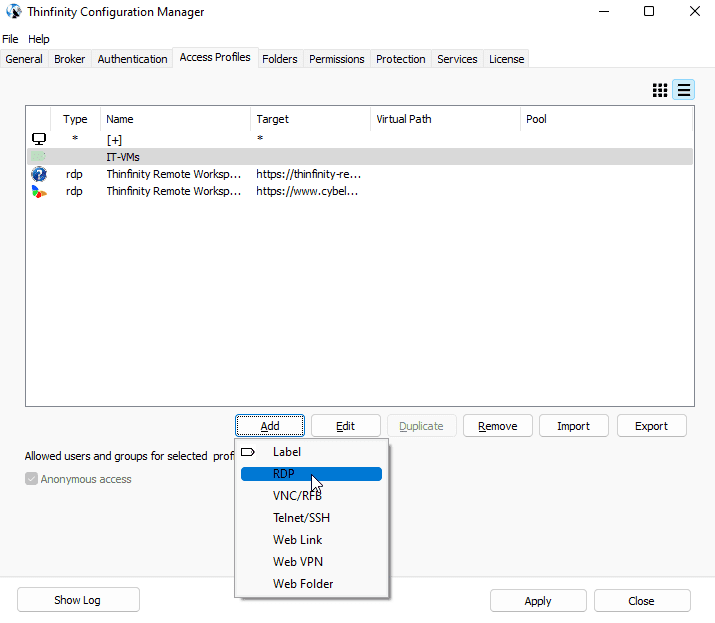Click the blue question globe profile icon
Image resolution: width=715 pixels, height=623 pixels.
(x=39, y=174)
